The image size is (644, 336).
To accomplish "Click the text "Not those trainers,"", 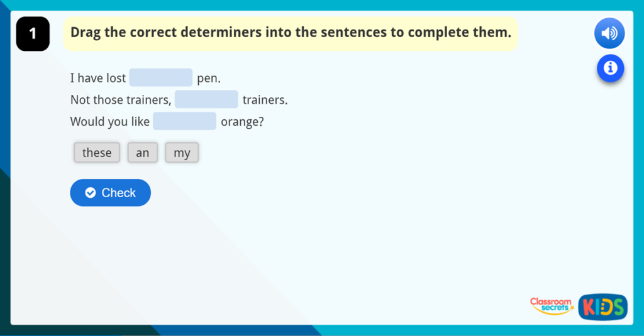I will (x=121, y=100).
